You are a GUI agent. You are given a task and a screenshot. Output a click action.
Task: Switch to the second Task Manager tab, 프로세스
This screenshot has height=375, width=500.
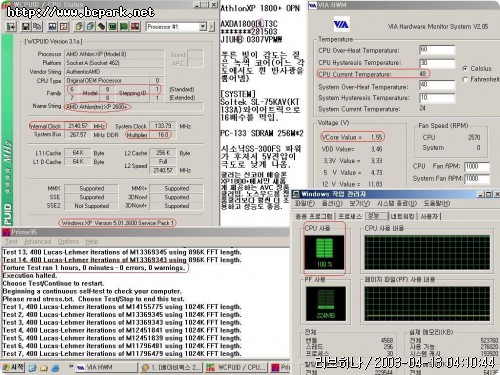(350, 217)
